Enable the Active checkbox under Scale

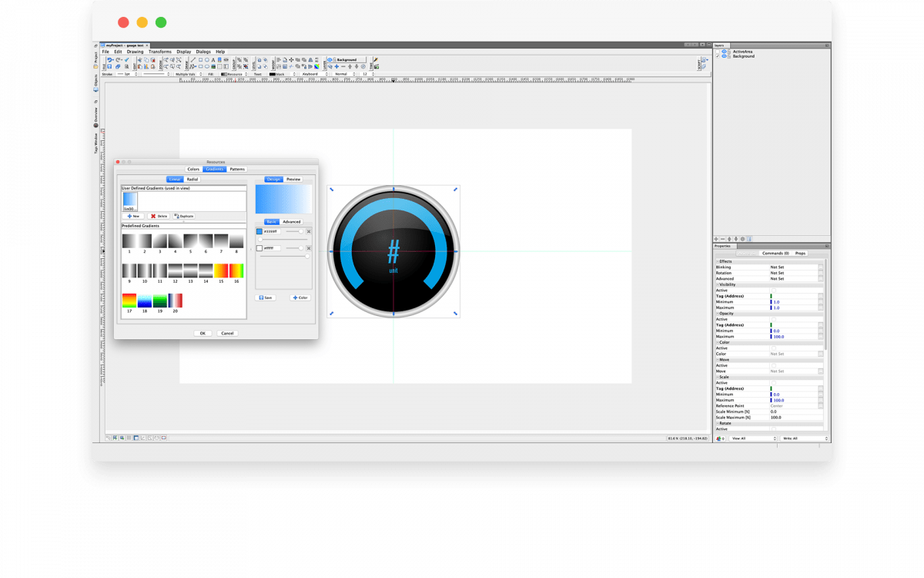click(774, 383)
